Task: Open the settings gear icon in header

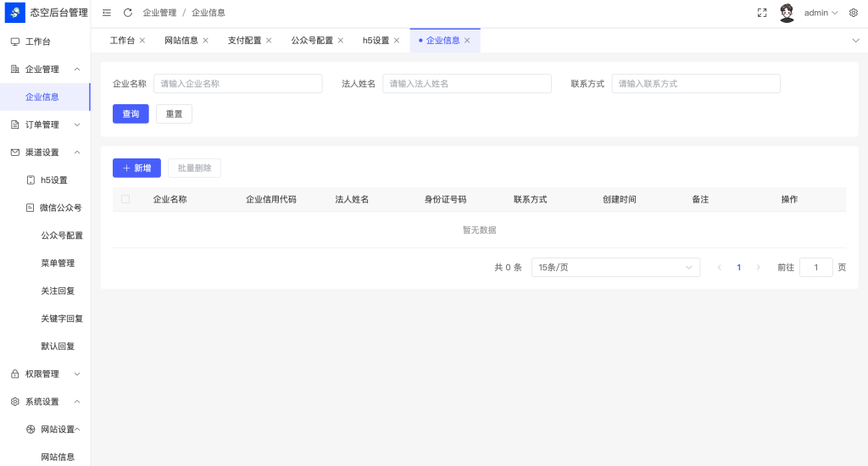Action: click(854, 13)
